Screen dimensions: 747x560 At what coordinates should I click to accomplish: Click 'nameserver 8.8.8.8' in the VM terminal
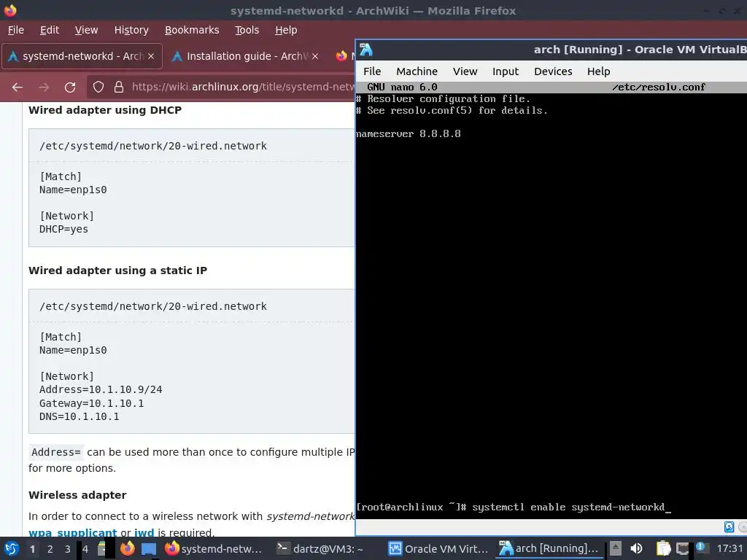click(409, 134)
